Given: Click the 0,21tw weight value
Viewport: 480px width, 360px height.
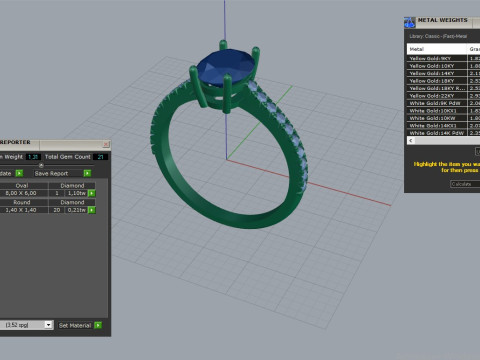Looking at the screenshot, I should point(77,210).
